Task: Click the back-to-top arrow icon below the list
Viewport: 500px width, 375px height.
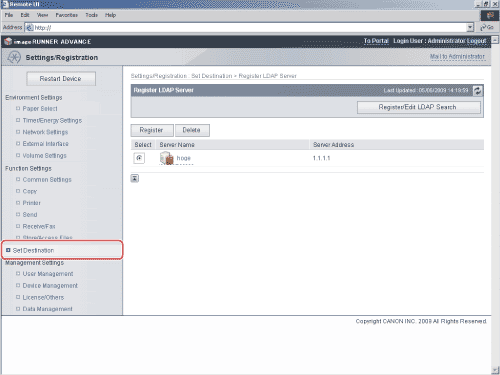Action: coord(135,178)
